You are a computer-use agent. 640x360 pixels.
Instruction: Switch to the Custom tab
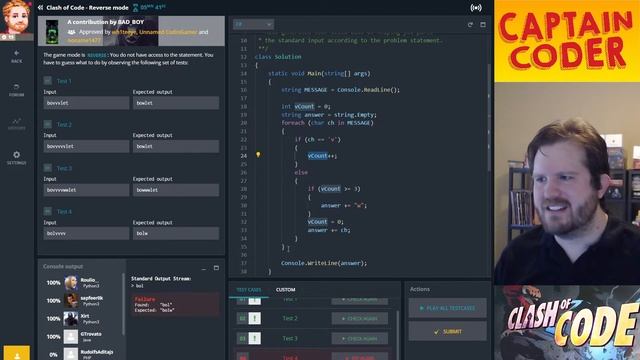click(x=285, y=290)
